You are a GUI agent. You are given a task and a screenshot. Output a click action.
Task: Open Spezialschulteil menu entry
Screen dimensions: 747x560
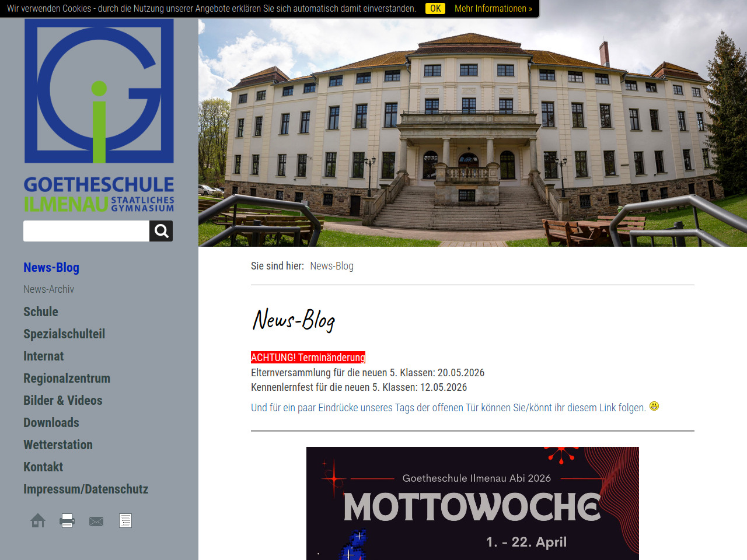tap(64, 334)
